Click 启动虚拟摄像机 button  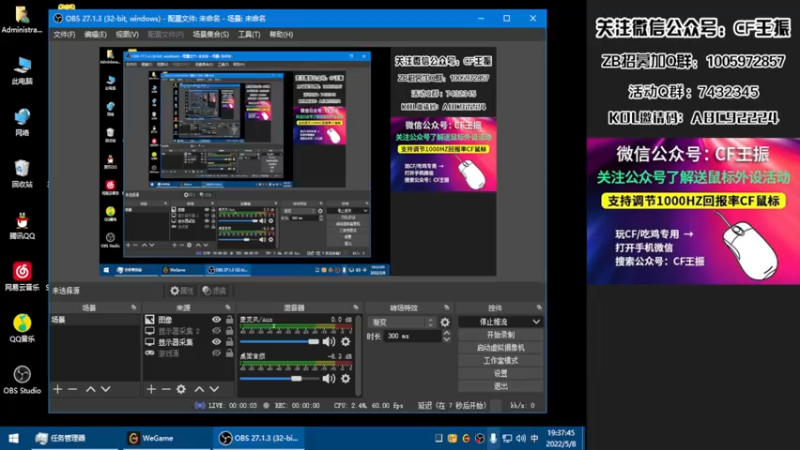click(x=501, y=347)
